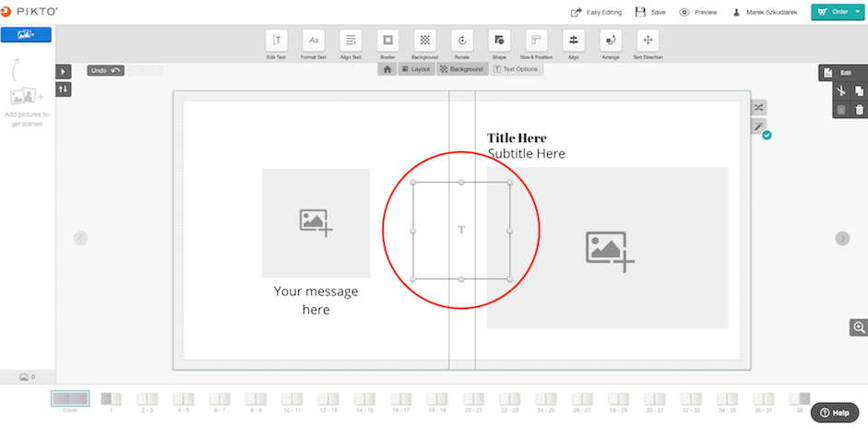Viewport: 868px width, 428px height.
Task: Toggle the magic wand autofill button
Action: click(758, 125)
